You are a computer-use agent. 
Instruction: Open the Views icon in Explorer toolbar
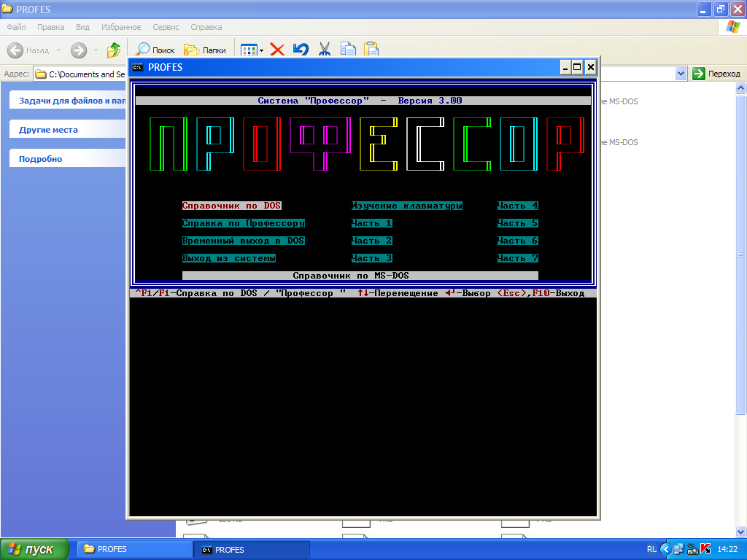[249, 50]
